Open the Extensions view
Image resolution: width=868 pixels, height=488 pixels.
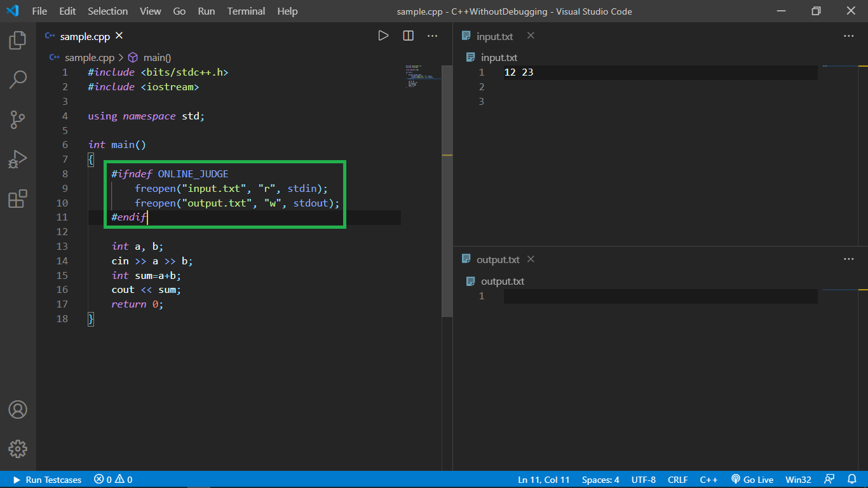pyautogui.click(x=18, y=199)
